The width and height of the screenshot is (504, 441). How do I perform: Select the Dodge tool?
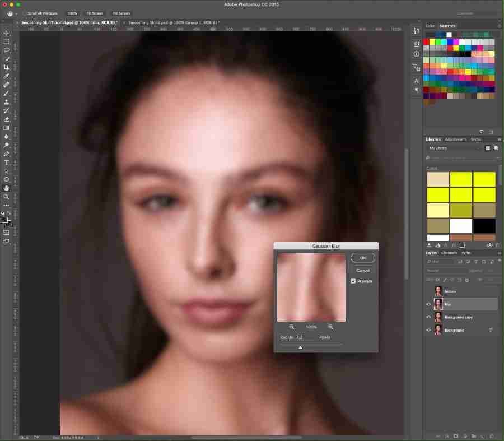coord(6,145)
